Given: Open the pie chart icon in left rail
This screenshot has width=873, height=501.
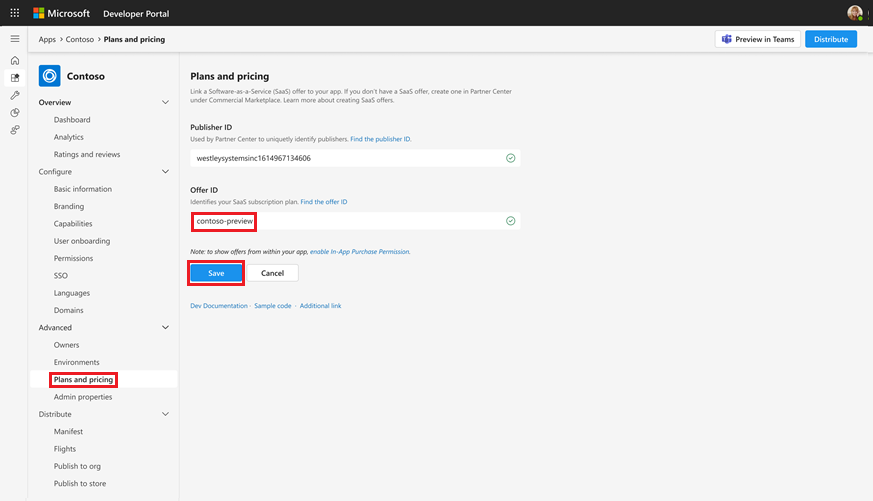Looking at the screenshot, I should pyautogui.click(x=15, y=112).
